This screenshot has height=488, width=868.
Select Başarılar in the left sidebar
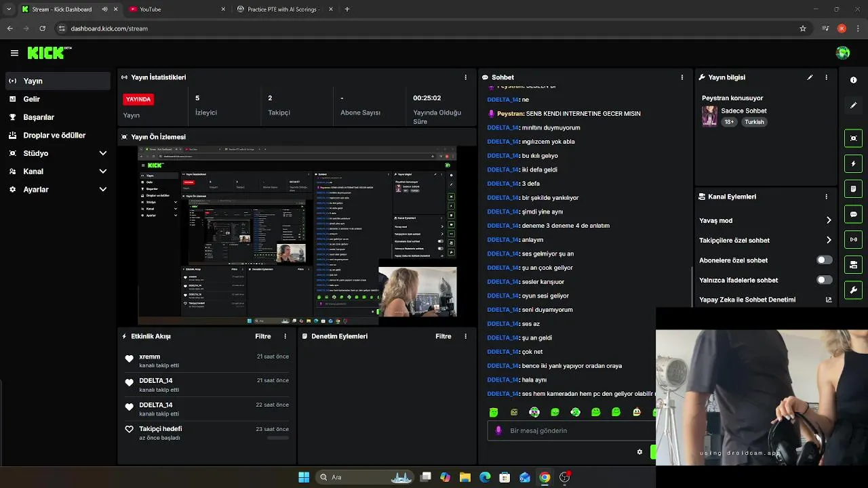coord(58,117)
